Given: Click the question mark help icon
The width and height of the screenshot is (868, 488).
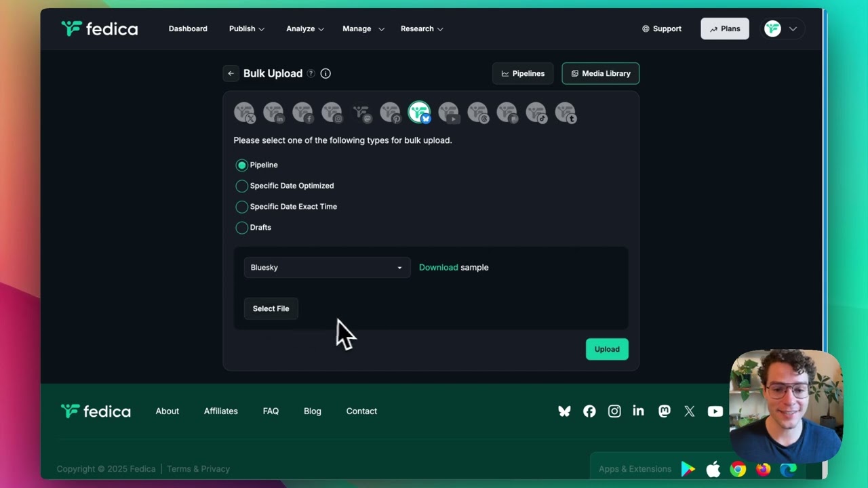Looking at the screenshot, I should pyautogui.click(x=311, y=73).
